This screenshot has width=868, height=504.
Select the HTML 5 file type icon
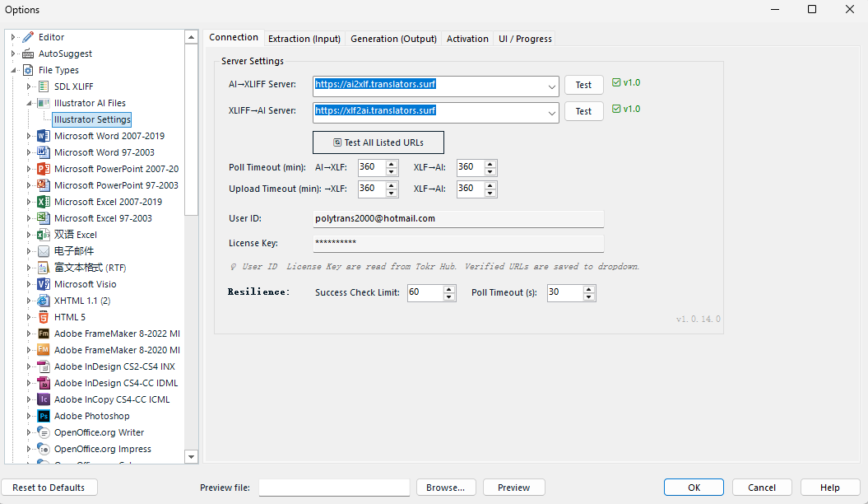coord(44,317)
